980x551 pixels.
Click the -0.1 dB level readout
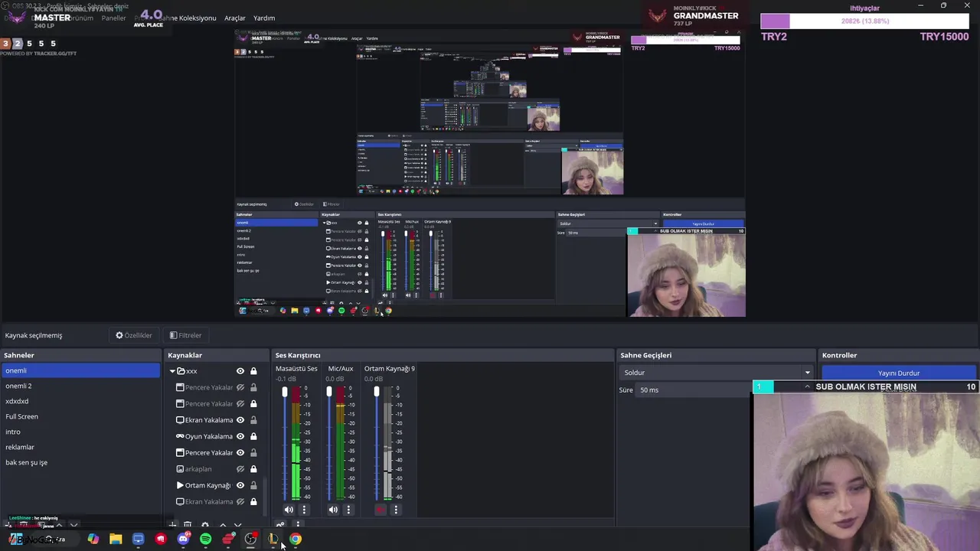pyautogui.click(x=286, y=379)
